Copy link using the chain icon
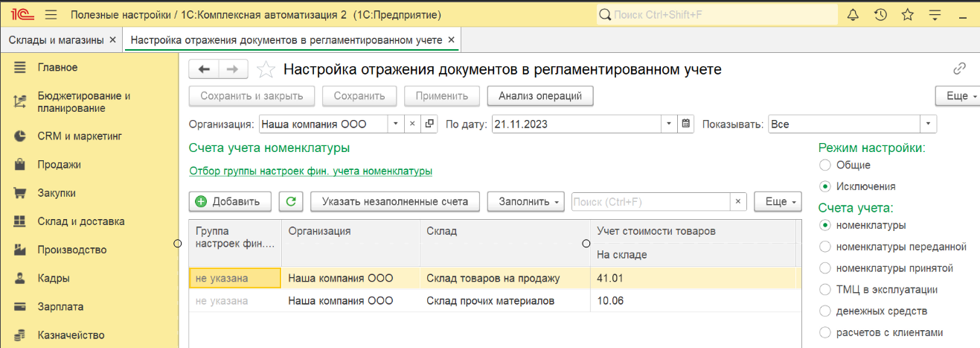The height and width of the screenshot is (348, 980). 959,69
